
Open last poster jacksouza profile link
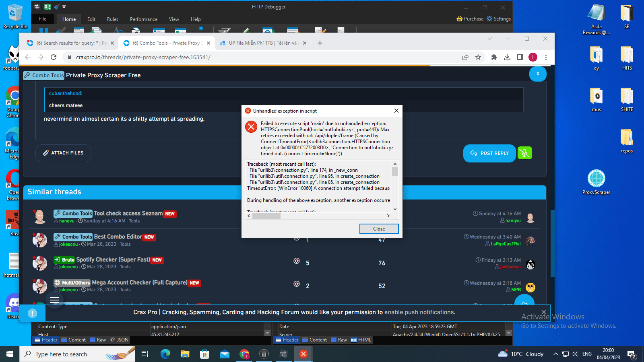(x=510, y=267)
